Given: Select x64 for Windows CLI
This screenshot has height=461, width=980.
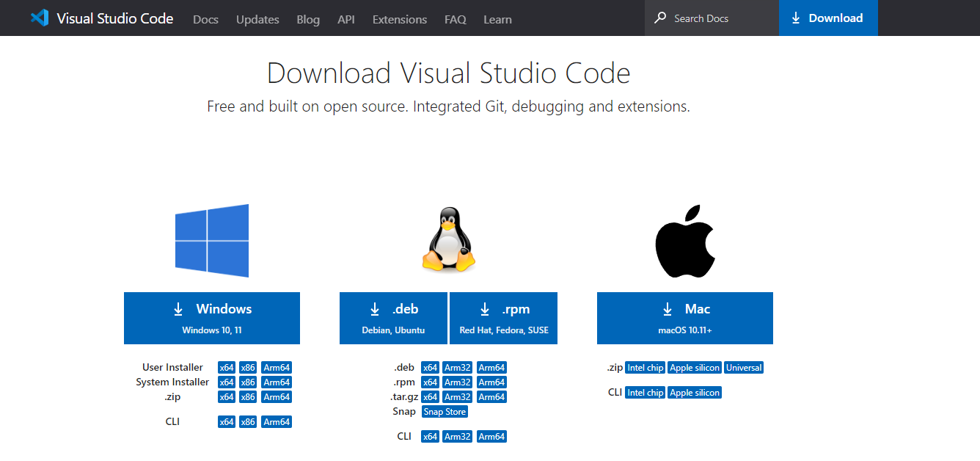Looking at the screenshot, I should point(227,422).
